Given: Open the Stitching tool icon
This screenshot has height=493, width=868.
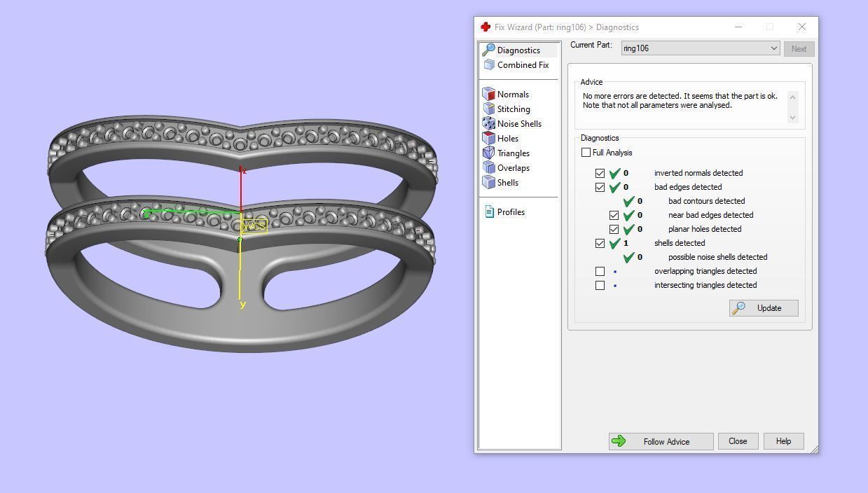Looking at the screenshot, I should pos(489,109).
